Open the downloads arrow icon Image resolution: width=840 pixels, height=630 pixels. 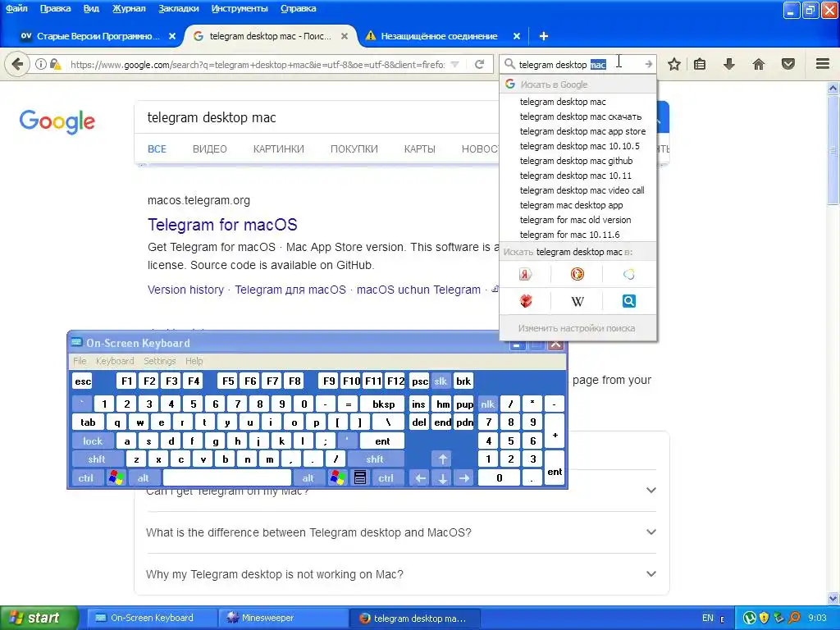(x=728, y=64)
